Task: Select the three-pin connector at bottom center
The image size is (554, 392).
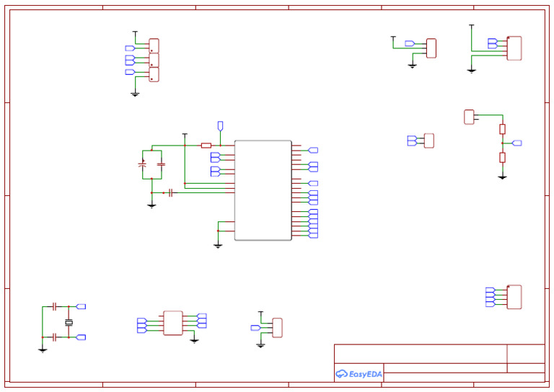Action: click(277, 328)
